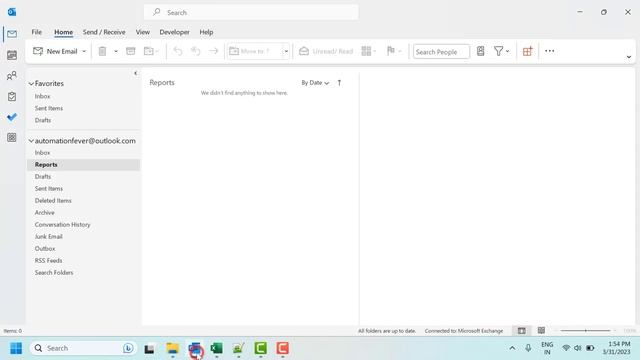Open the RSS Feeds folder
Viewport: 640px width, 360px height.
point(49,260)
